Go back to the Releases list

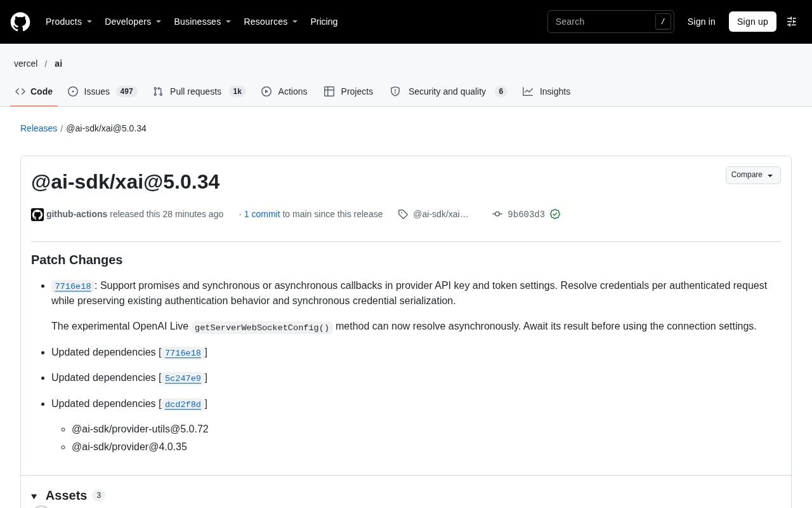point(39,128)
